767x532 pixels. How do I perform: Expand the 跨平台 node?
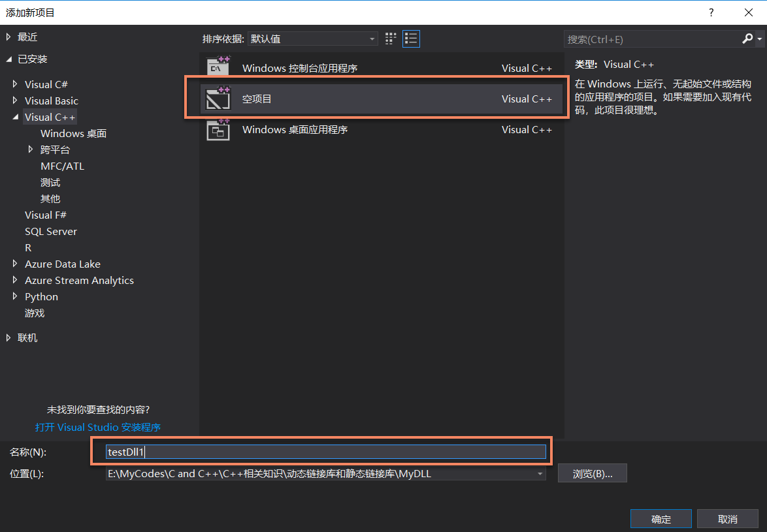[x=30, y=149]
